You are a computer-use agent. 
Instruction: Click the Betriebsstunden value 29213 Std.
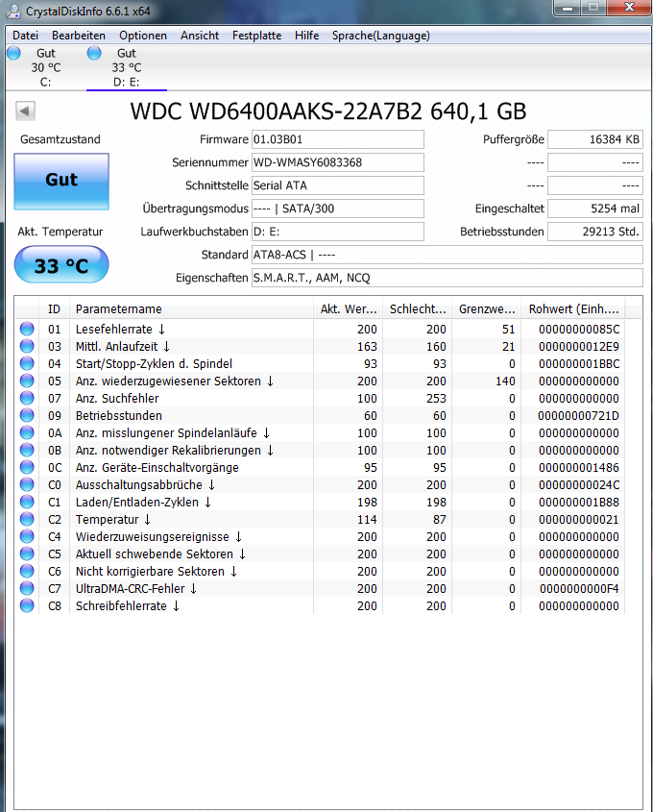point(595,232)
